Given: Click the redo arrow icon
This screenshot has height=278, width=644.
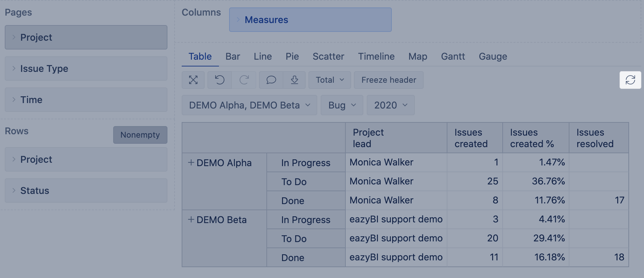Looking at the screenshot, I should [x=244, y=80].
